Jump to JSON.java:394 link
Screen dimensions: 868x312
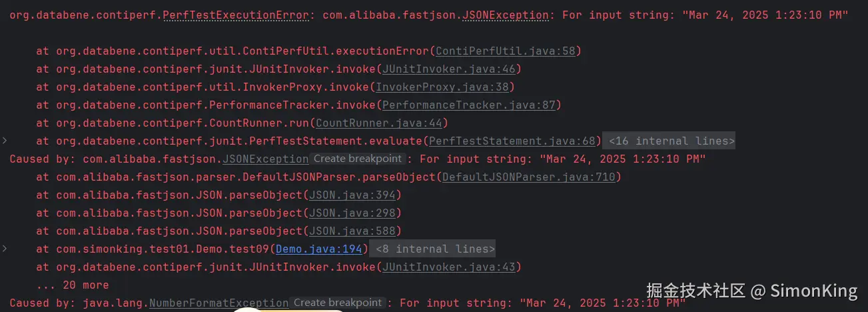(352, 195)
